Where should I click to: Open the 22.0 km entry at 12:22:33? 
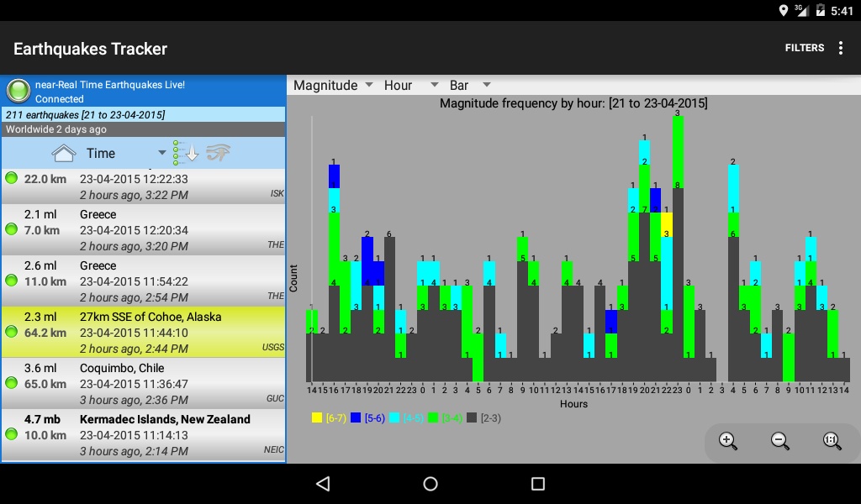point(143,186)
